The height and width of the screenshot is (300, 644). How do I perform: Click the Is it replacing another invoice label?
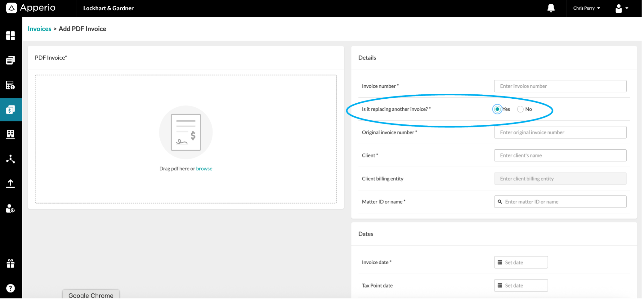[396, 109]
